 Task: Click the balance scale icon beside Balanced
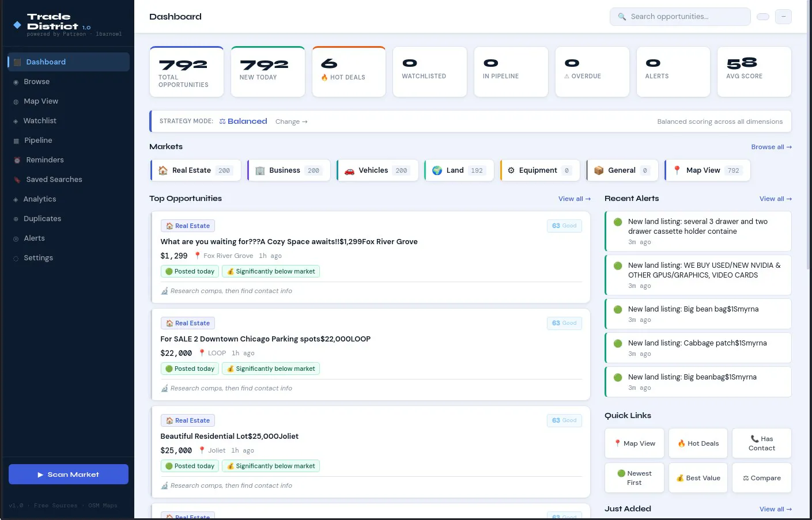[222, 122]
